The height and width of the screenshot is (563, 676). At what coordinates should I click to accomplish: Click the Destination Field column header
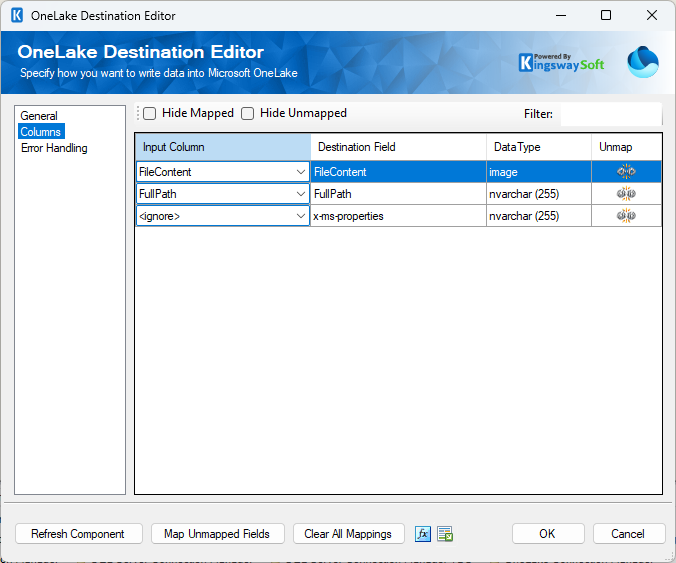click(x=398, y=147)
